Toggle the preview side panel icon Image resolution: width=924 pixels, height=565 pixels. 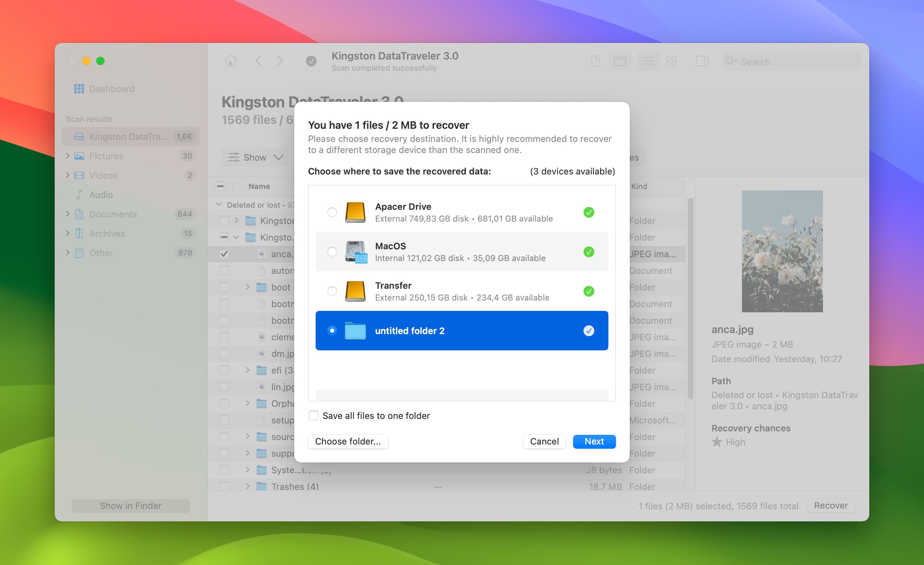pos(702,61)
